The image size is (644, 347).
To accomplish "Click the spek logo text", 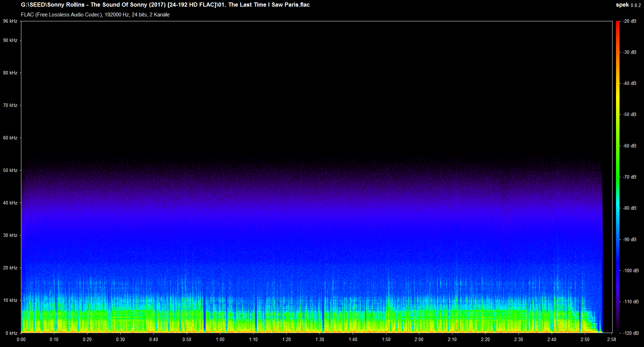I will coord(622,5).
